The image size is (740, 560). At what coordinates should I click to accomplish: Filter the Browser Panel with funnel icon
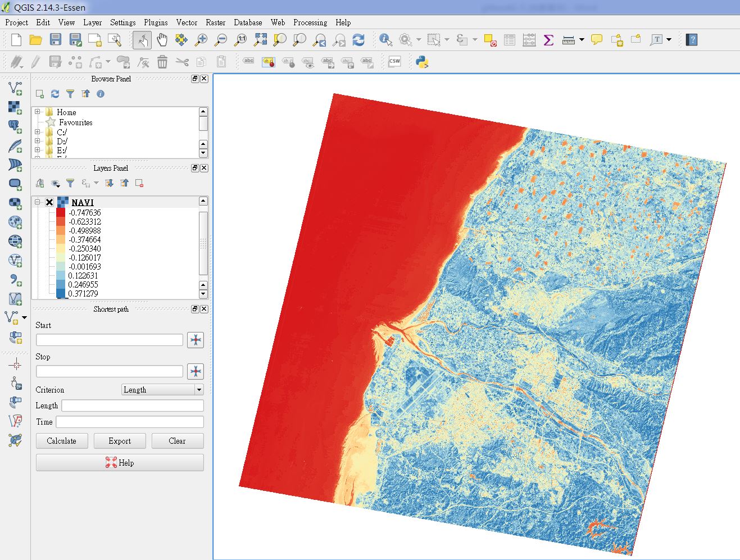[70, 94]
